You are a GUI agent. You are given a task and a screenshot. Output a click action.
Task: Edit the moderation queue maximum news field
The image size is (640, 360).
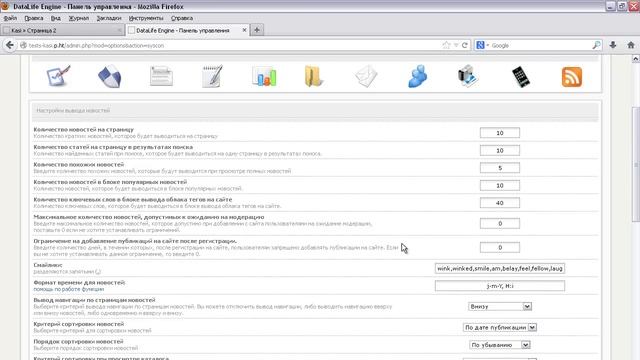click(500, 224)
